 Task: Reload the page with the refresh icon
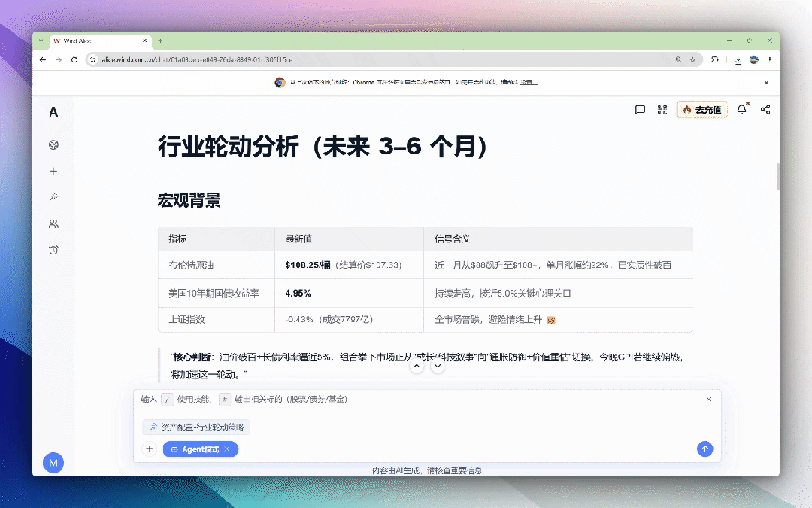coord(74,59)
